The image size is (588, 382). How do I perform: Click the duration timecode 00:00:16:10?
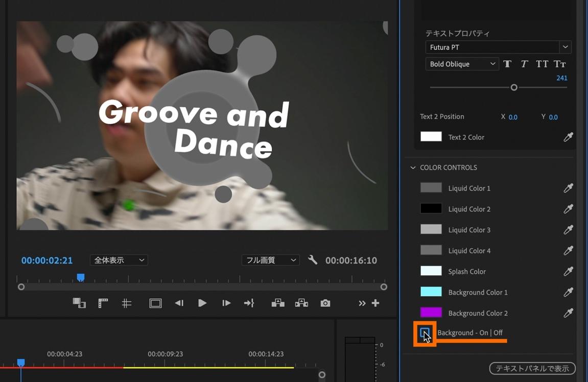tap(351, 260)
